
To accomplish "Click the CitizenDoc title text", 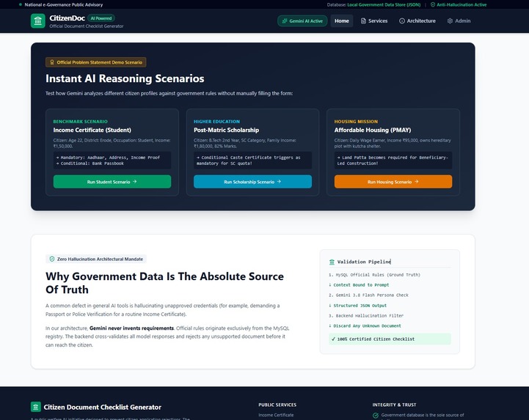I will coord(68,18).
